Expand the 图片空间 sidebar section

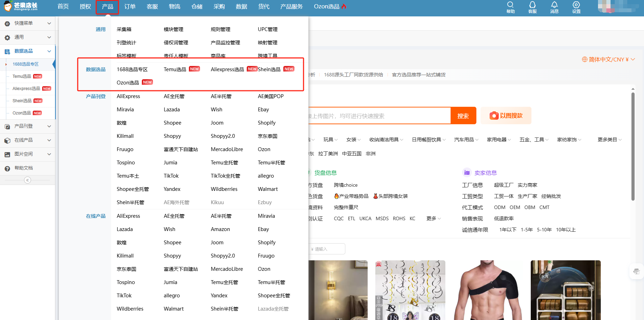point(28,154)
